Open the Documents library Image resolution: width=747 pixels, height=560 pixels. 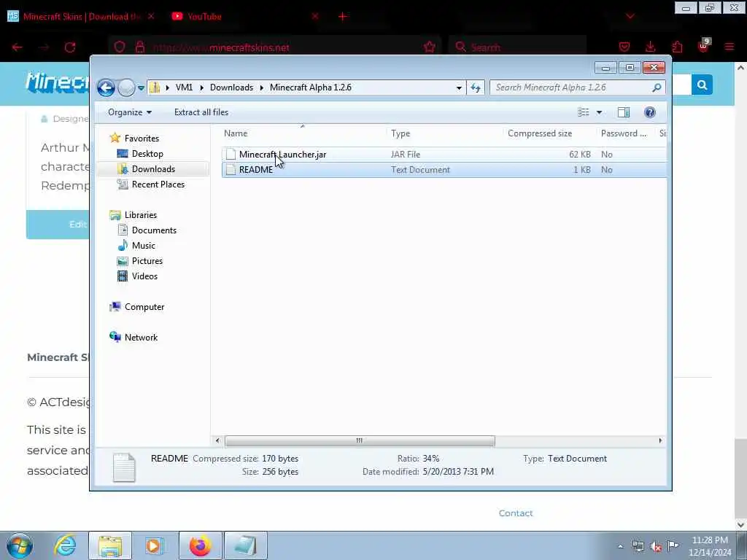click(154, 230)
